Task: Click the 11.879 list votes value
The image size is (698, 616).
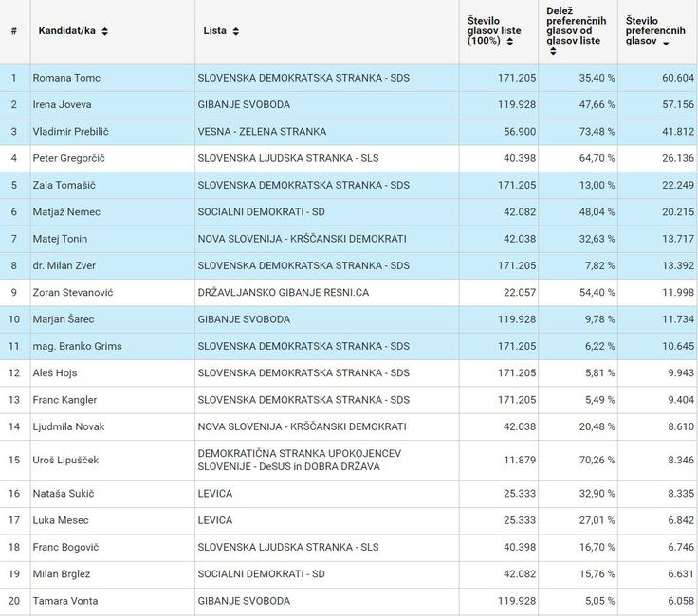Action: tap(520, 460)
